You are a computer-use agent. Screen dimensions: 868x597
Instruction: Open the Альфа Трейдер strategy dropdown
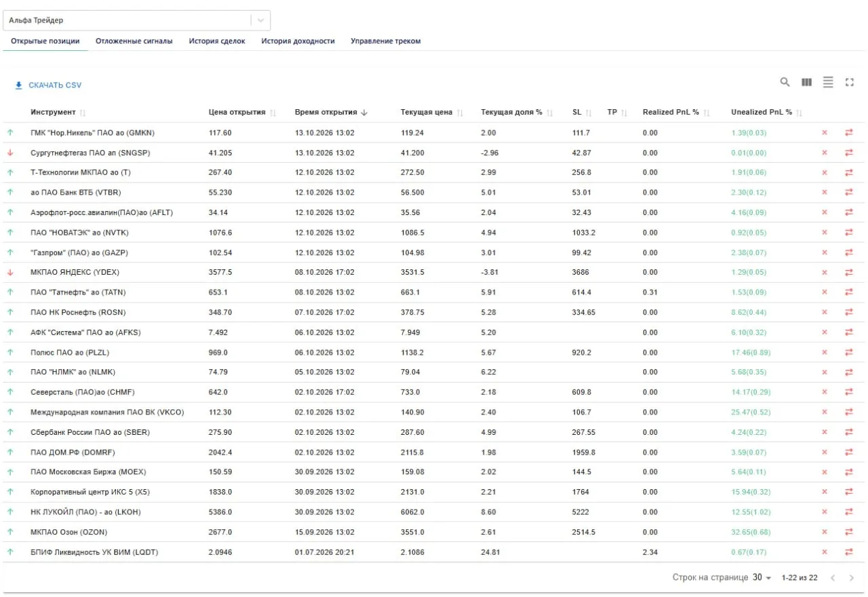click(137, 20)
